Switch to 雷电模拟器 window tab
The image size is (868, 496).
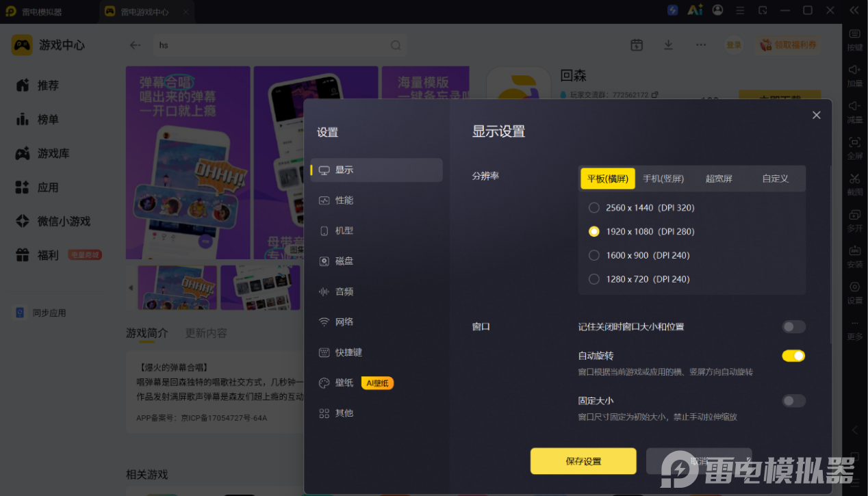(x=41, y=12)
